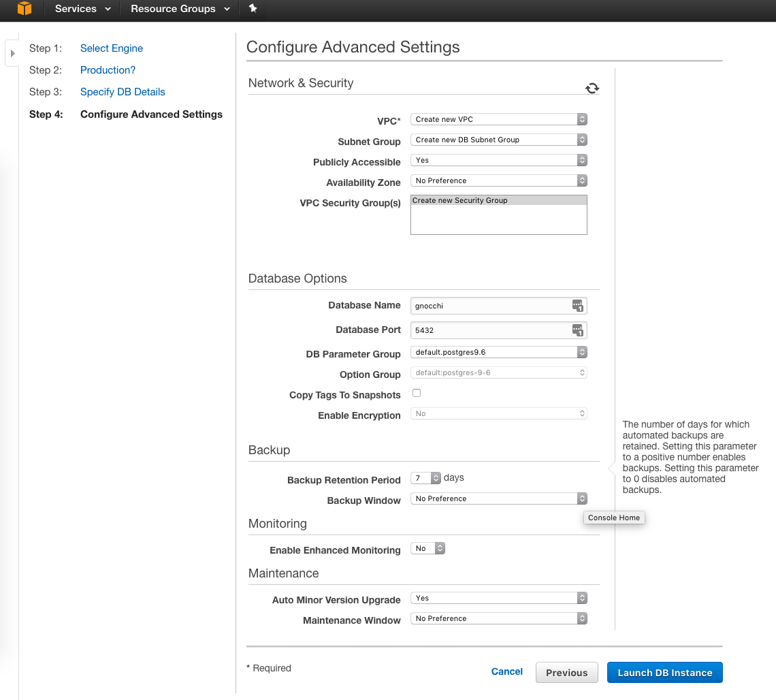Click the autofill icon in Database Name field
The height and width of the screenshot is (700, 776).
578,305
